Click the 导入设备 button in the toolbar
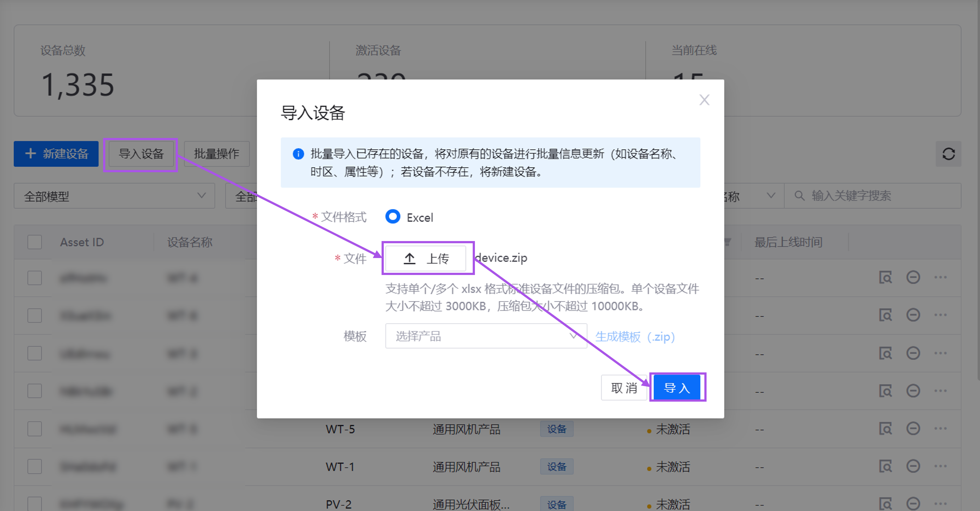Screen dimensions: 980x511 [x=141, y=154]
